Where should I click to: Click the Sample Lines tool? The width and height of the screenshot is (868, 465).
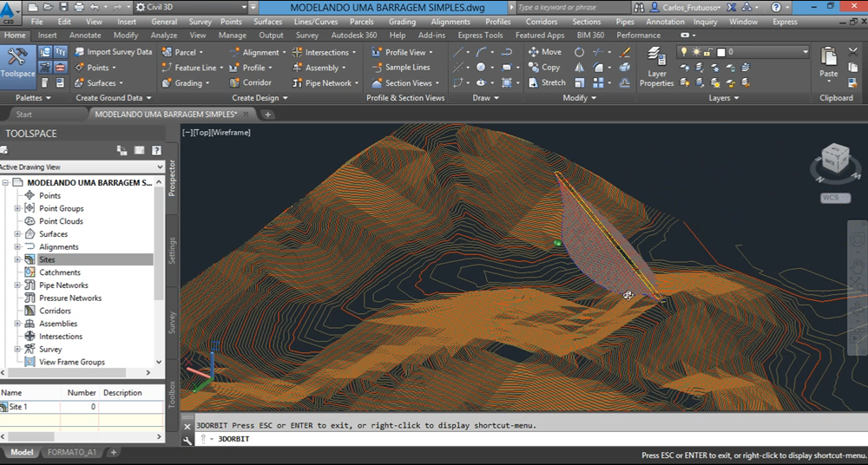401,67
